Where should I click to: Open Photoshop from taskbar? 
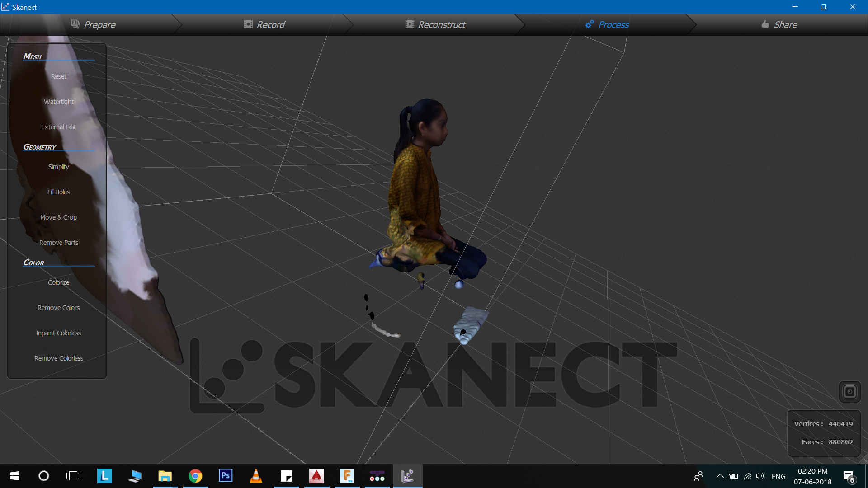coord(226,476)
